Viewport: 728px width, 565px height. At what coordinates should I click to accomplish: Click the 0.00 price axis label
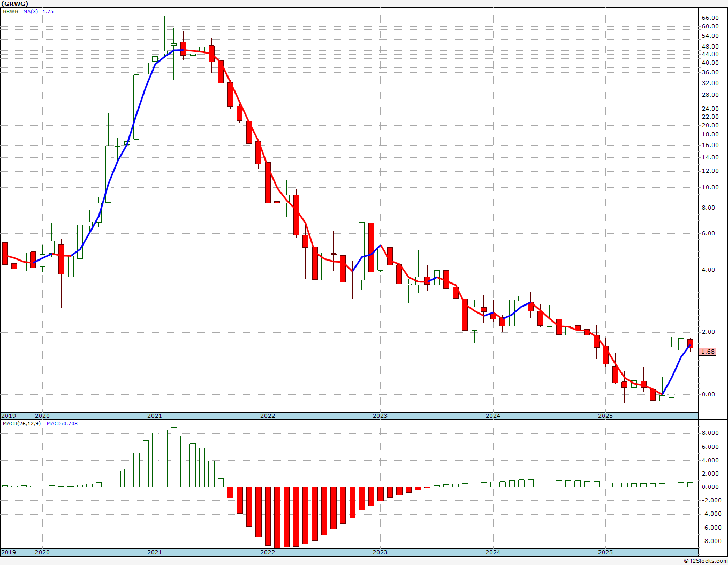(708, 394)
